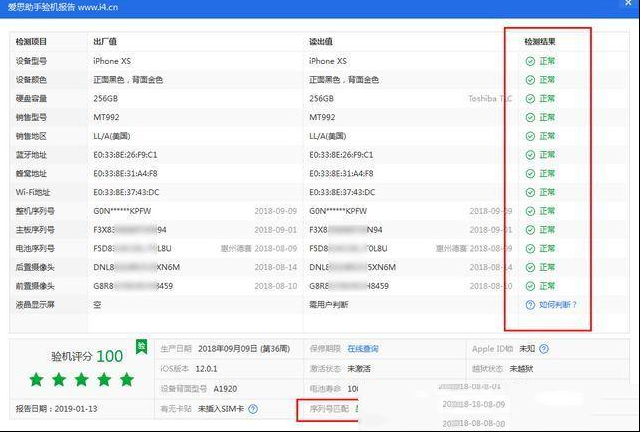
Task: Click the 检测结果 column header
Action: (x=540, y=42)
